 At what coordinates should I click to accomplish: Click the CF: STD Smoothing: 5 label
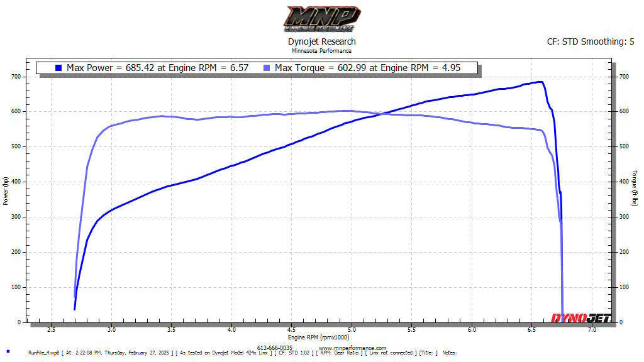point(591,42)
